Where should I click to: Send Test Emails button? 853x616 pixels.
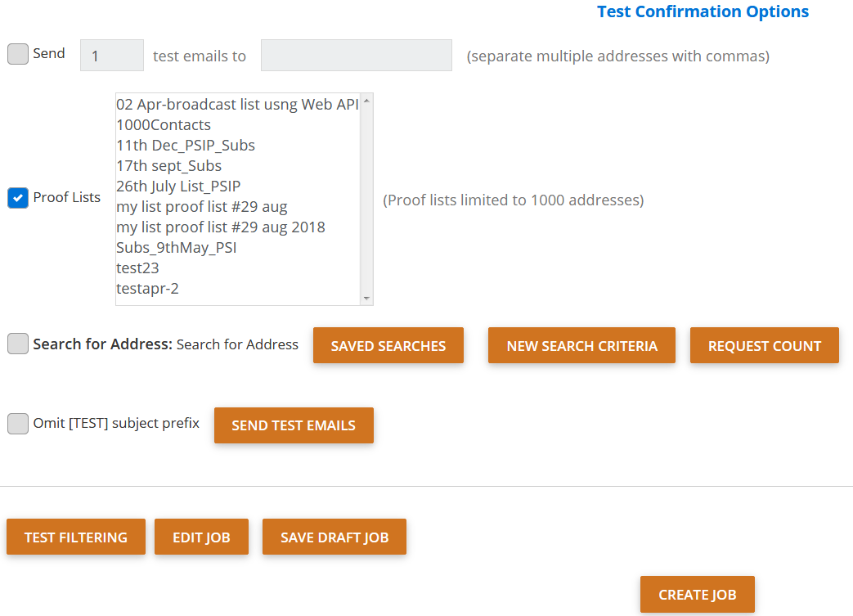(x=294, y=425)
